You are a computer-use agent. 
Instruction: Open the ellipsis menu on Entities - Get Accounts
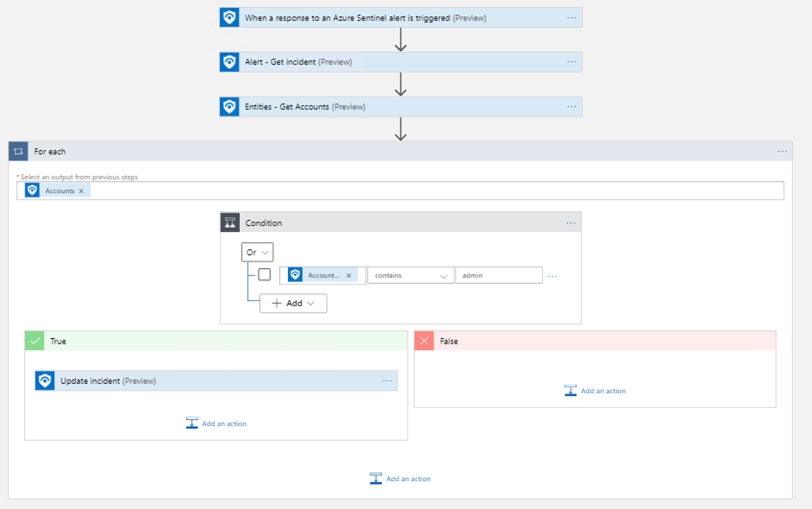tap(572, 107)
